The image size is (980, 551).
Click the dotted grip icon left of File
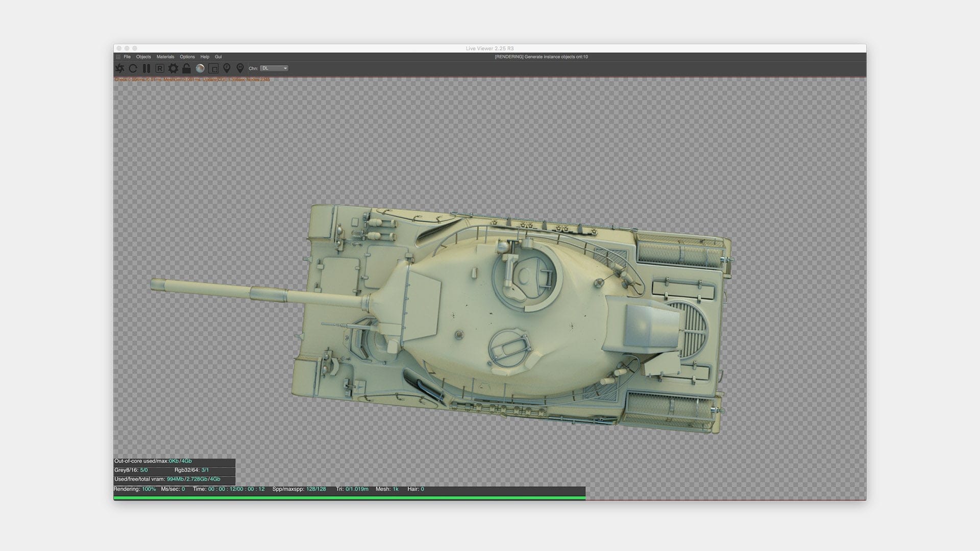(x=118, y=57)
